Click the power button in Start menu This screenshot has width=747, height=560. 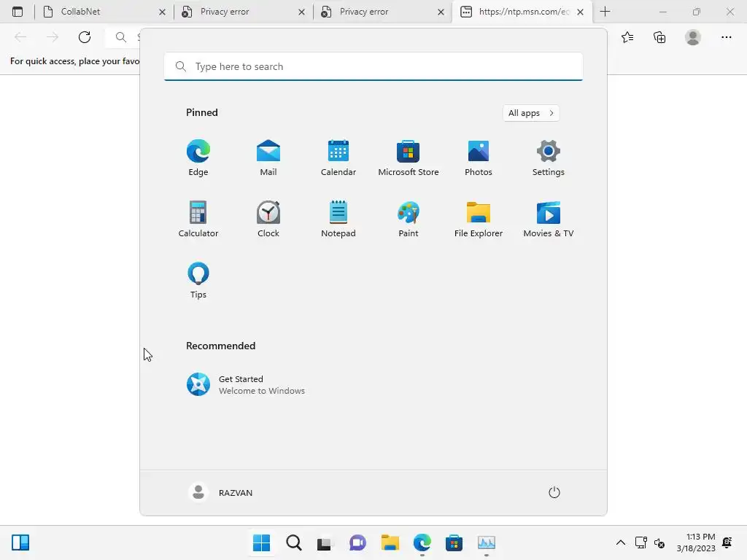pyautogui.click(x=554, y=492)
